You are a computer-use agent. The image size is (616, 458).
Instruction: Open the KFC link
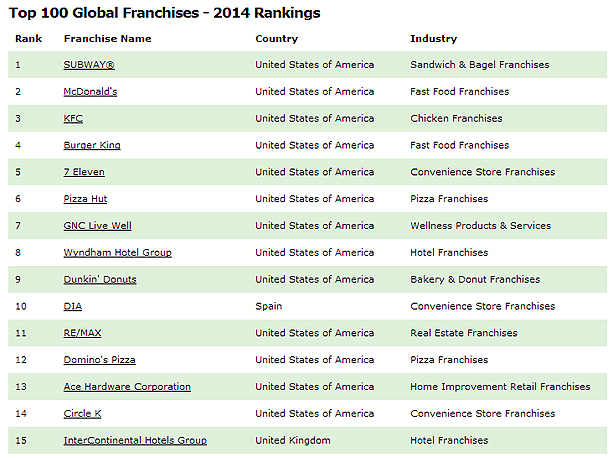(x=73, y=119)
